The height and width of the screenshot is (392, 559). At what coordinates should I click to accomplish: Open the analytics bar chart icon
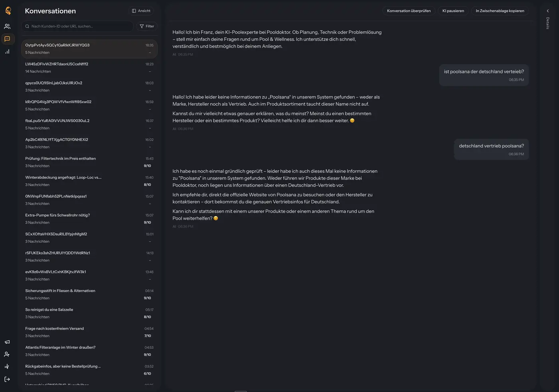(7, 51)
